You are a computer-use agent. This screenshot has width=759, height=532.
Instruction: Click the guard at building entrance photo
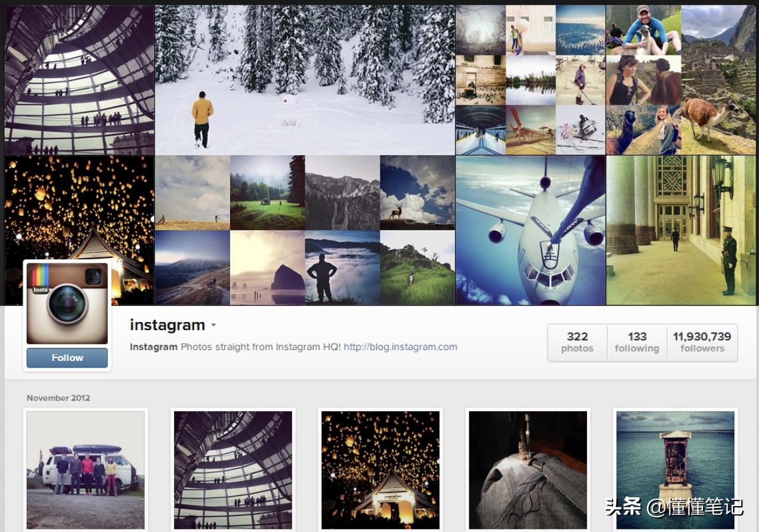click(680, 230)
